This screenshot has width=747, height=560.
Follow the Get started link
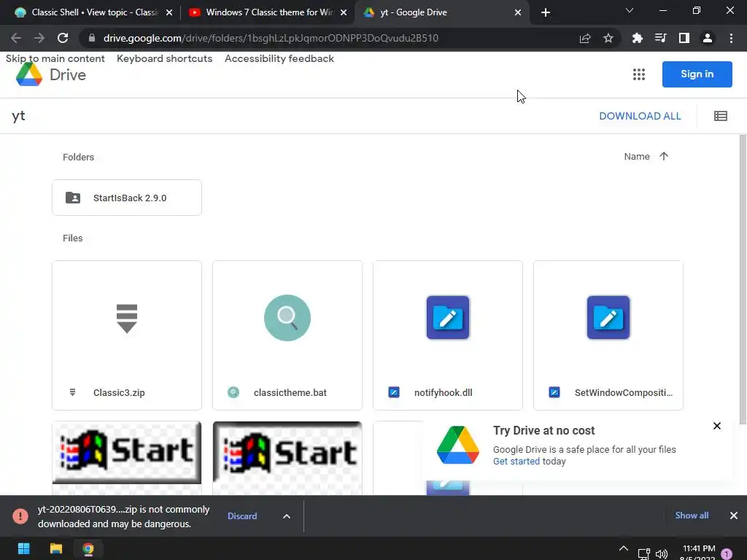[x=516, y=461]
